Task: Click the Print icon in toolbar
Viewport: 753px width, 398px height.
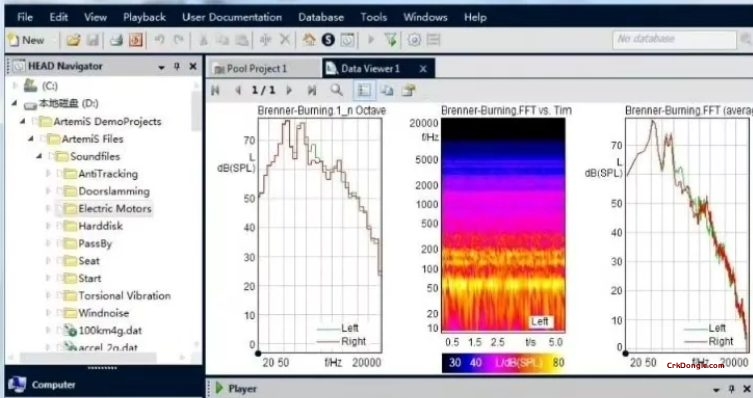Action: point(116,40)
